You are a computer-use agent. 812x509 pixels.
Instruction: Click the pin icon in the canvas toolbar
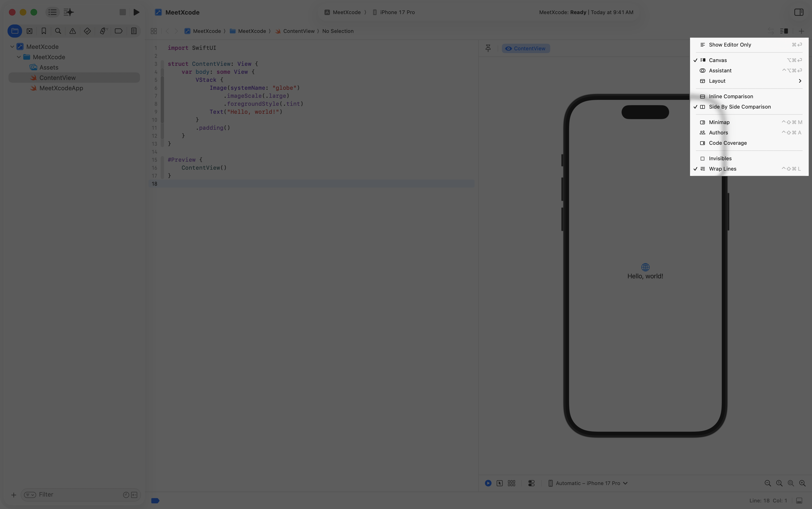point(488,48)
